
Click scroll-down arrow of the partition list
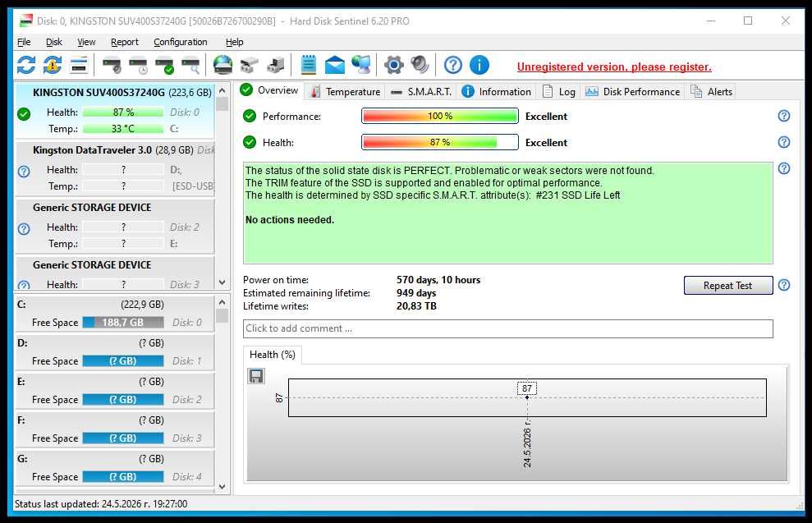[222, 487]
